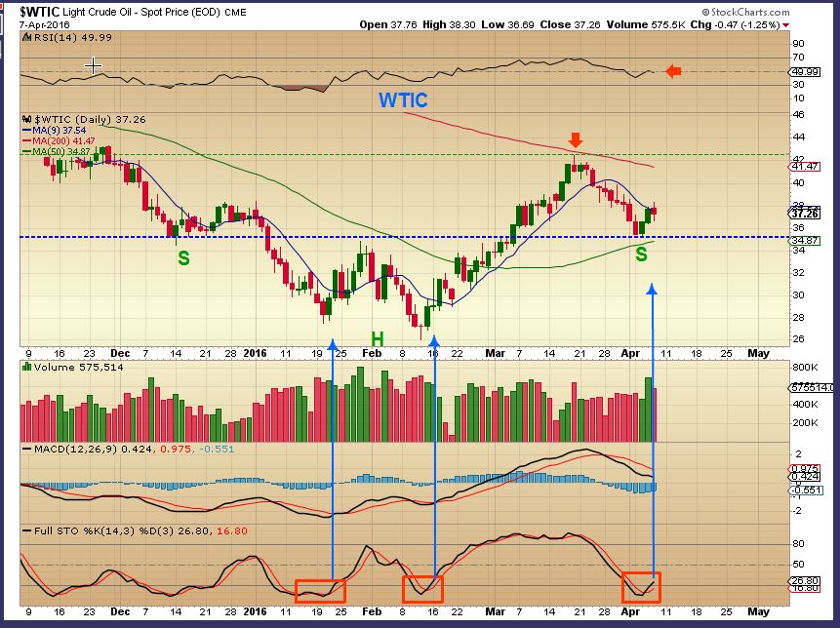The width and height of the screenshot is (840, 628).
Task: Click the boxed 37.26 tag on the price axis
Action: tap(805, 214)
